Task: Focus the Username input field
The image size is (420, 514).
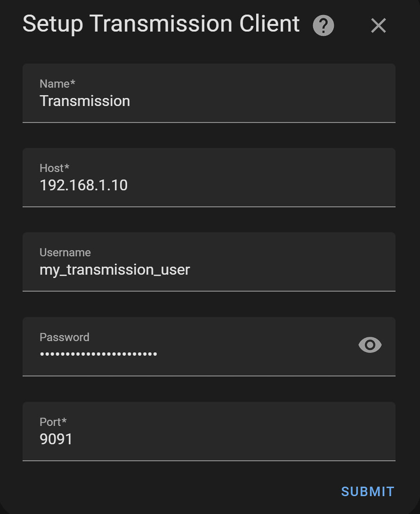Action: pyautogui.click(x=209, y=261)
